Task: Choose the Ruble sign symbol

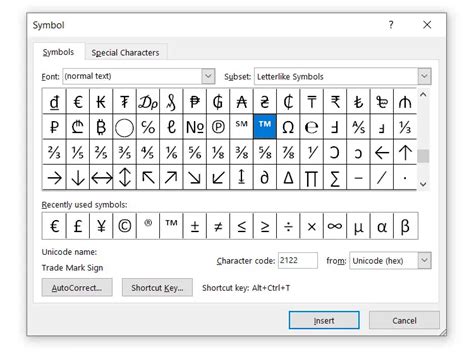Action: (54, 127)
